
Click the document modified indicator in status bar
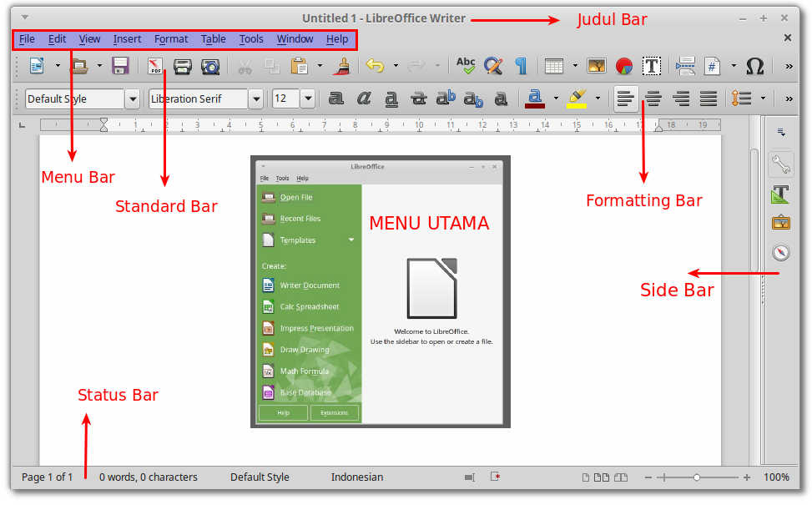click(x=495, y=477)
